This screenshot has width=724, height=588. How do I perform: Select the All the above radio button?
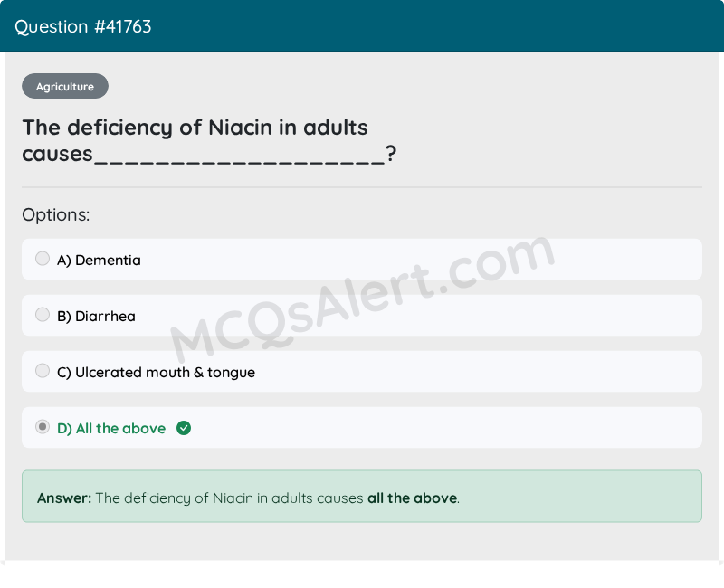[43, 427]
